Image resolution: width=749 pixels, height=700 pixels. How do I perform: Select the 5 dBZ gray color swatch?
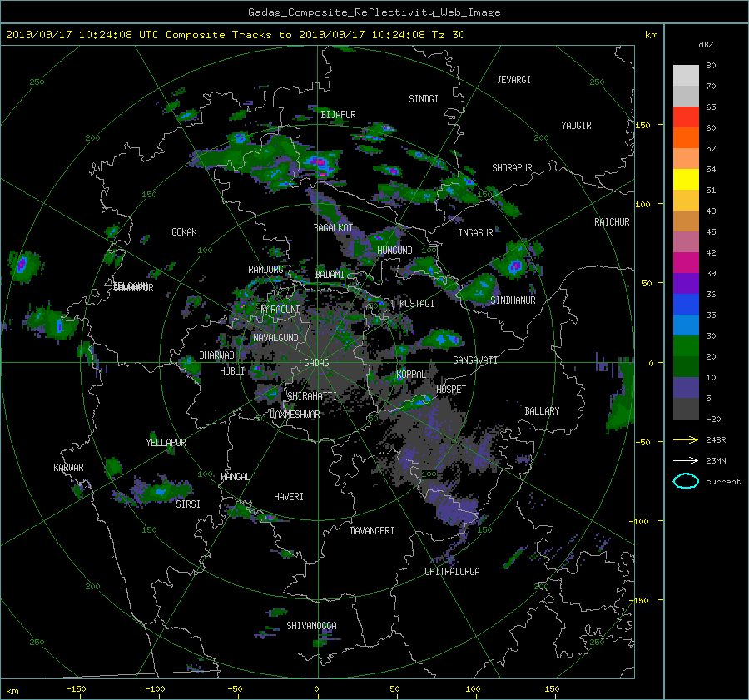pyautogui.click(x=686, y=409)
